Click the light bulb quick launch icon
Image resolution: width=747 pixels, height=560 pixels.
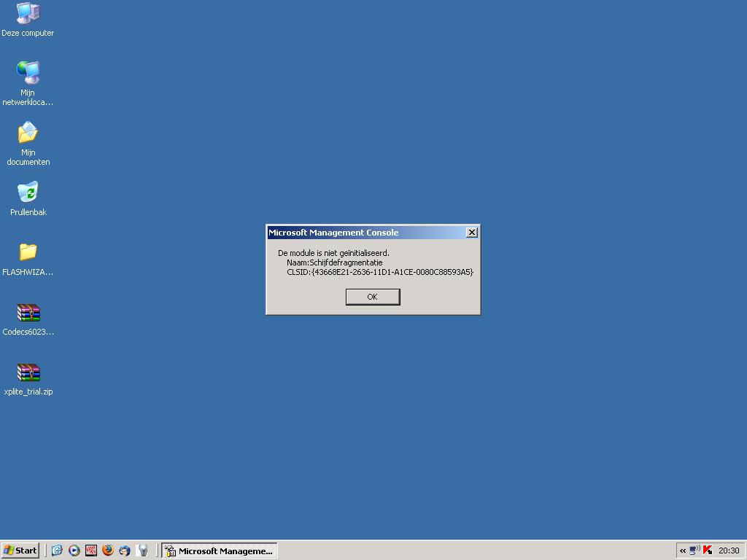tap(142, 551)
